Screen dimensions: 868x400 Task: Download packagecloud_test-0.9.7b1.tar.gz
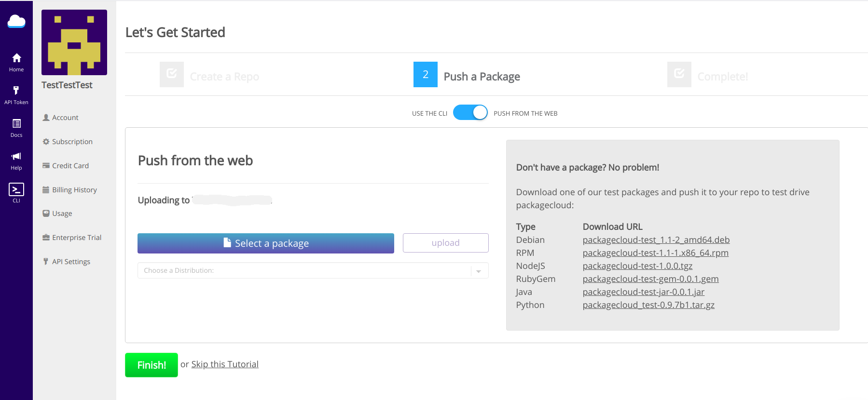pyautogui.click(x=648, y=305)
